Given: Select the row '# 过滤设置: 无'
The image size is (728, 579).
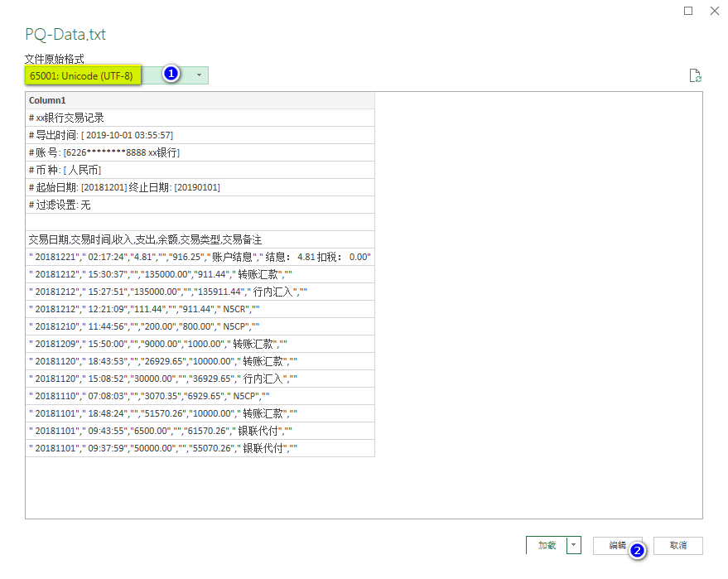Looking at the screenshot, I should click(200, 205).
